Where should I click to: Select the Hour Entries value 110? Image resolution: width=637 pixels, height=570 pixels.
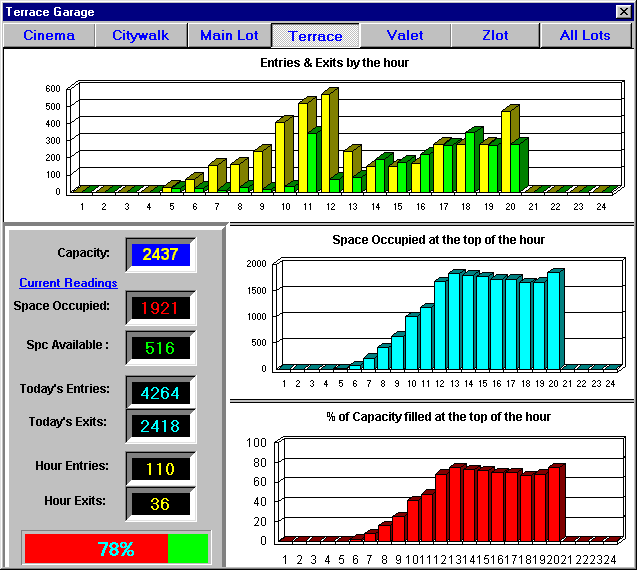coord(161,469)
